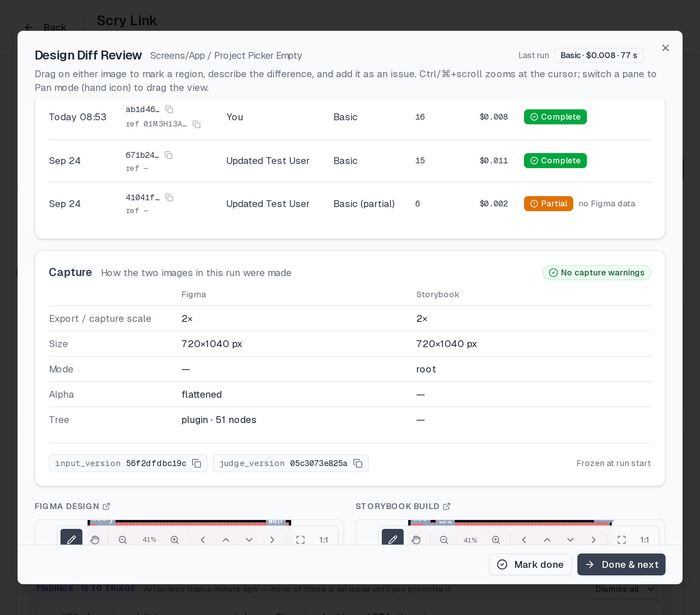This screenshot has height=615, width=700.
Task: Click the Mark done button
Action: click(x=530, y=564)
